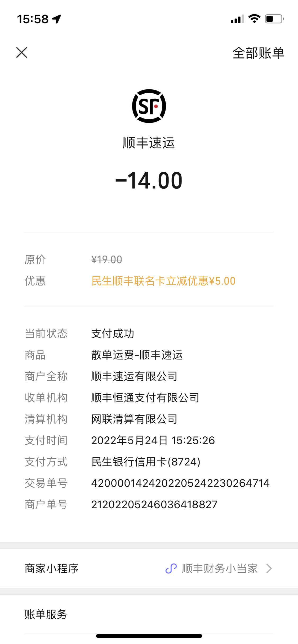The image size is (298, 644).
Task: Tap the transaction number 4200001424...
Action: (180, 483)
